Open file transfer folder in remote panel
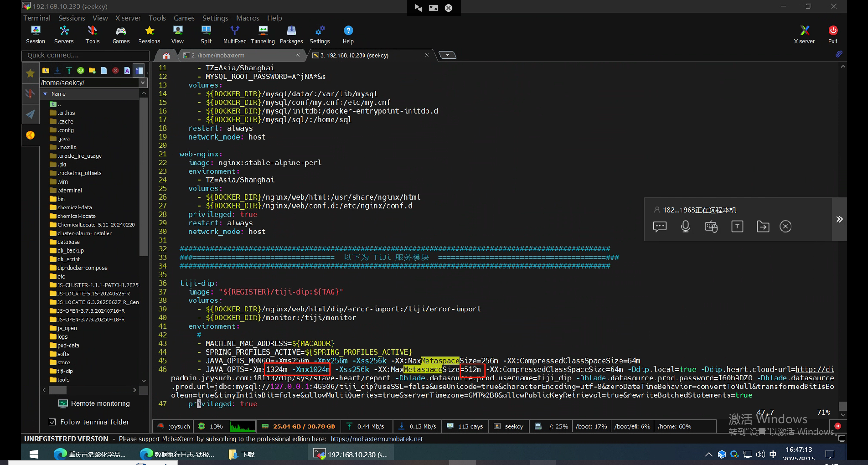Viewport: 868px width, 465px height. [x=763, y=226]
